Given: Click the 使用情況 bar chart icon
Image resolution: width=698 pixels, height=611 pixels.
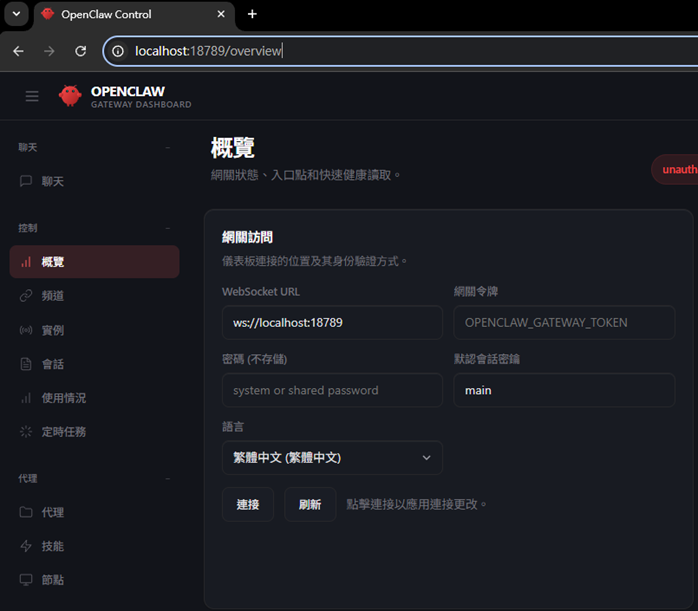Looking at the screenshot, I should pyautogui.click(x=26, y=398).
